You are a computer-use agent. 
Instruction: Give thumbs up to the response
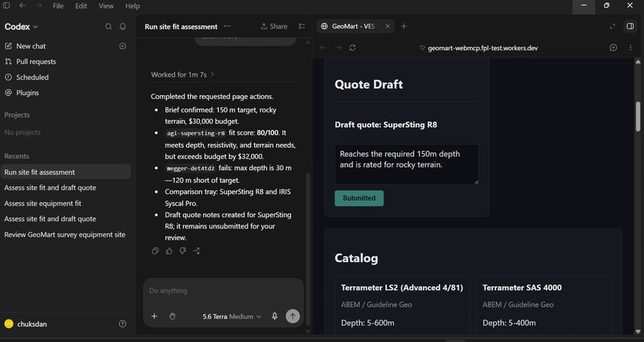click(x=169, y=251)
